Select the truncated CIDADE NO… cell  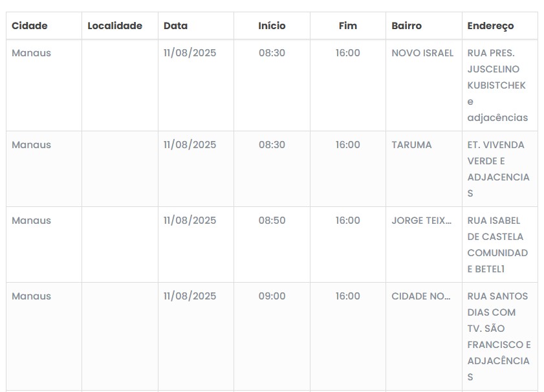pos(421,296)
